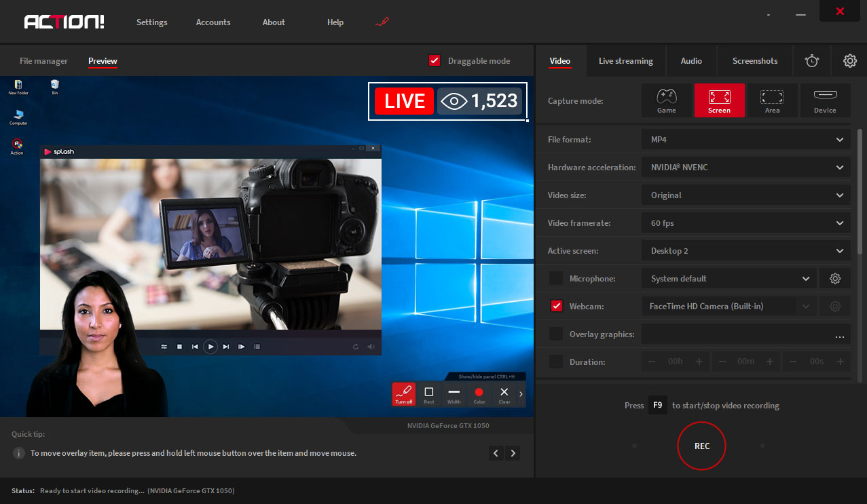Image resolution: width=867 pixels, height=504 pixels.
Task: Enable the Microphone checkbox
Action: tap(556, 278)
